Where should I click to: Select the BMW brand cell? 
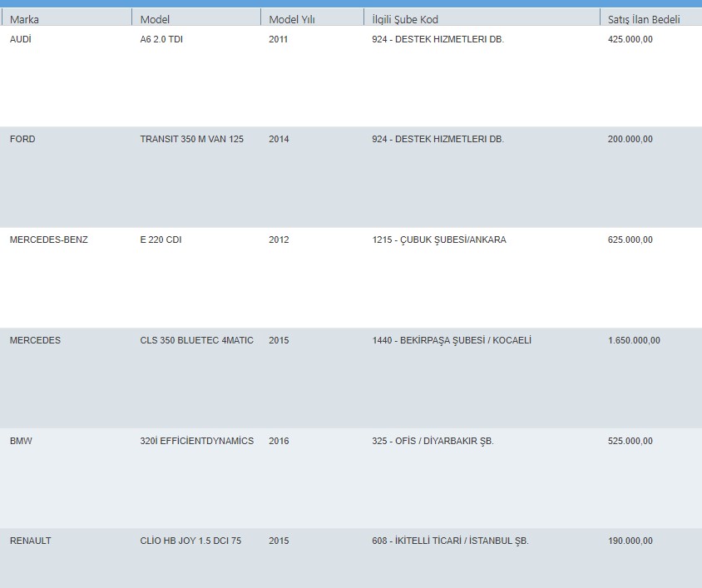coord(21,441)
